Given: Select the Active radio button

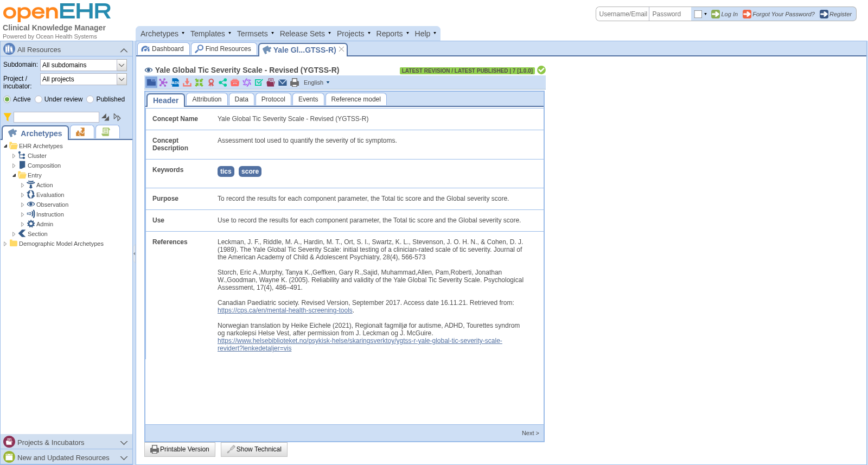Looking at the screenshot, I should coord(7,99).
